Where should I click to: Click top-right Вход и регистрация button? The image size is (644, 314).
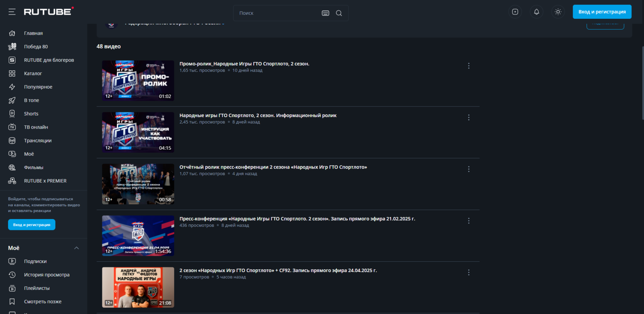click(602, 12)
